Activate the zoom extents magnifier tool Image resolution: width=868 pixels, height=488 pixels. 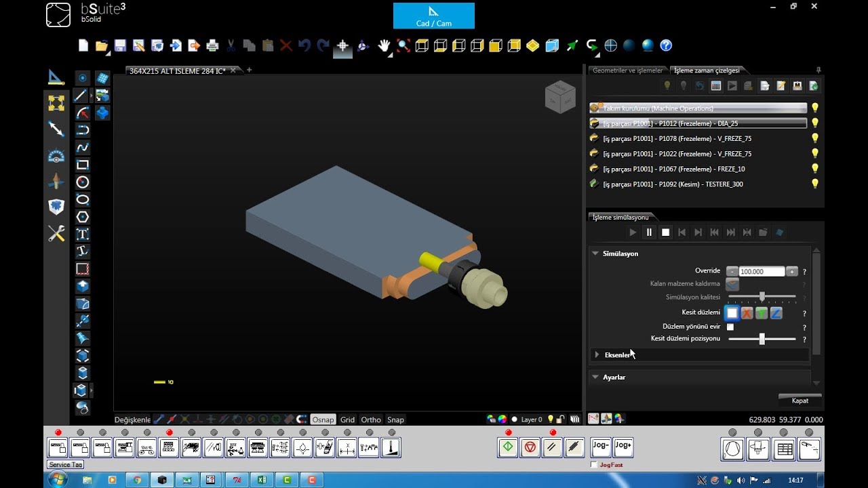pyautogui.click(x=403, y=45)
